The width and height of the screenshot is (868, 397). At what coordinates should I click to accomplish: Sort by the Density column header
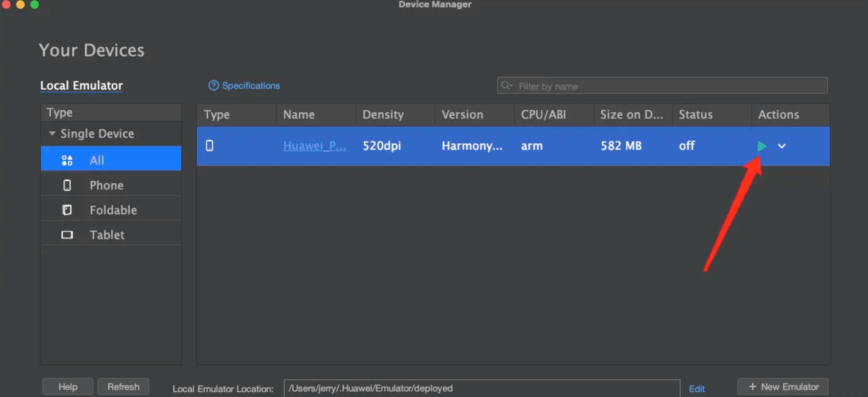383,115
